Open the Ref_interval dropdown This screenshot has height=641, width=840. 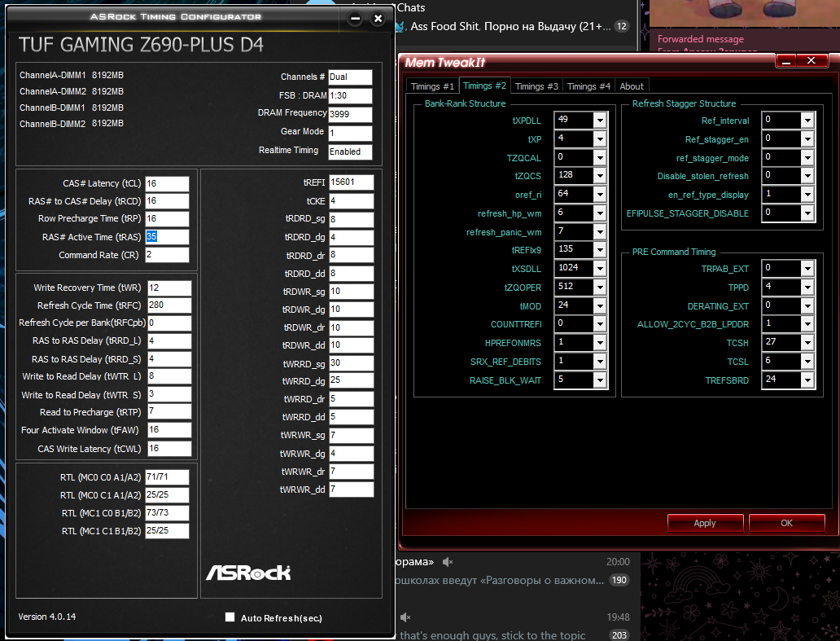coord(807,120)
